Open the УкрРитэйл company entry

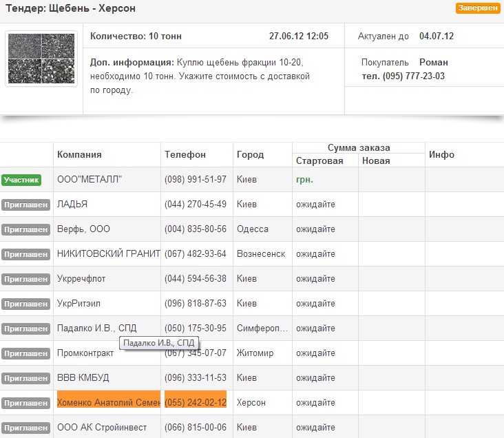[81, 304]
